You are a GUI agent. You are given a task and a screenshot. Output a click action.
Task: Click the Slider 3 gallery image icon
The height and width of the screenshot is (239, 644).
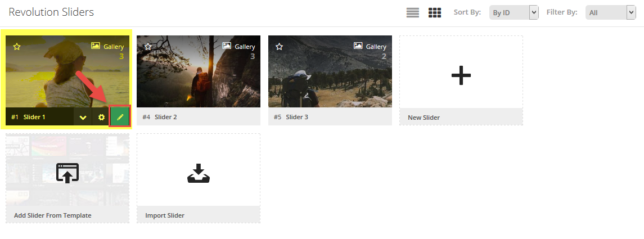pos(358,46)
